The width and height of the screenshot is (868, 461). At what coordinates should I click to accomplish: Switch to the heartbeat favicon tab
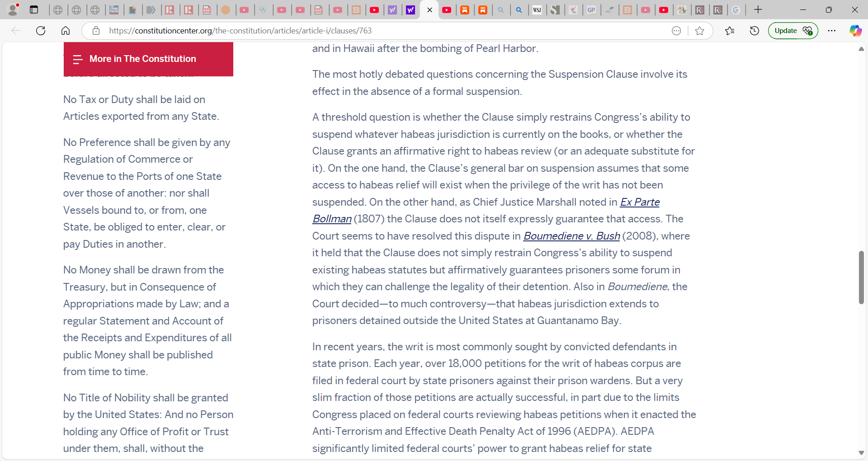pos(263,10)
